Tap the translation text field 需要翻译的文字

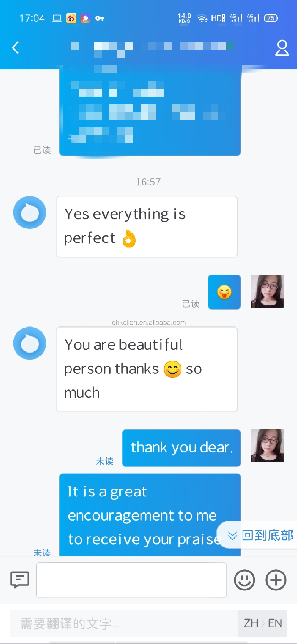pos(124,623)
